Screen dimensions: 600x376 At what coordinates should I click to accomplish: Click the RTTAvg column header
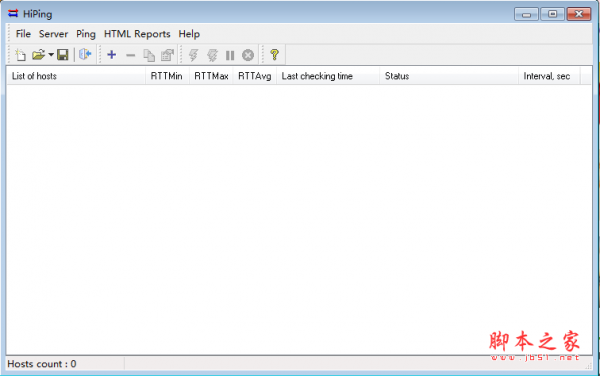point(254,76)
